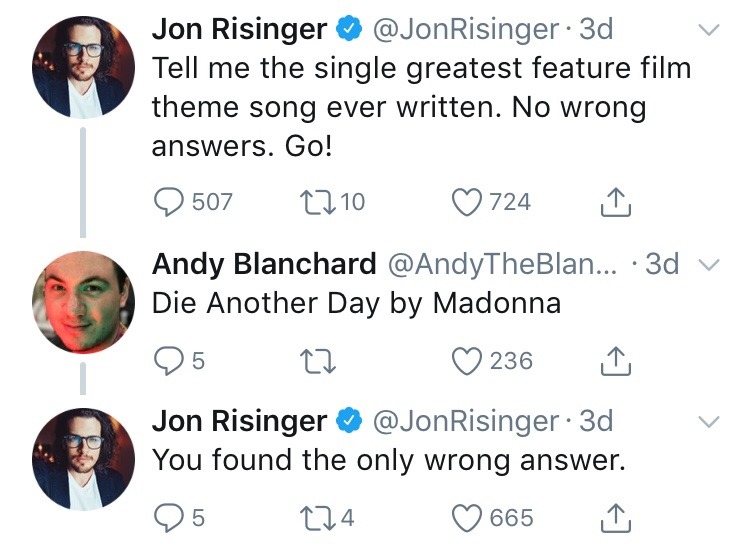Like the 'only wrong answer' tweet
Image resolution: width=750 pixels, height=549 pixels.
pos(468,518)
